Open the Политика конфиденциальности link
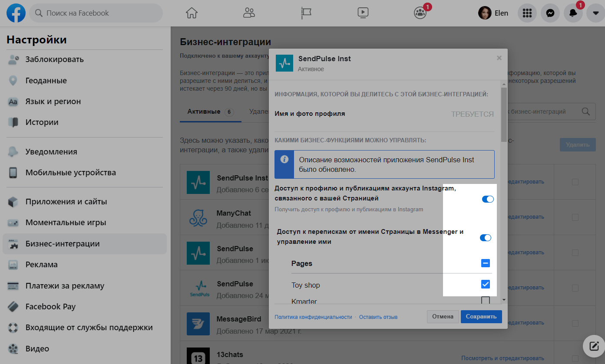605x364 pixels. click(x=313, y=317)
